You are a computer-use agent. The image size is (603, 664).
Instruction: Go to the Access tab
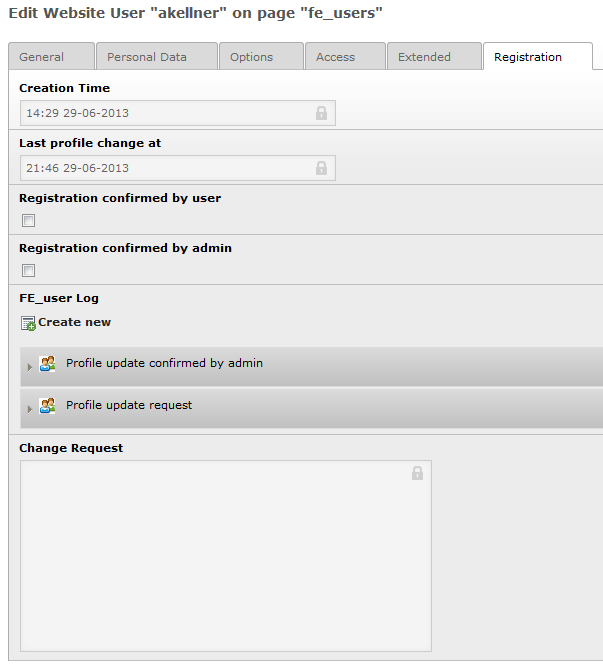[x=335, y=57]
